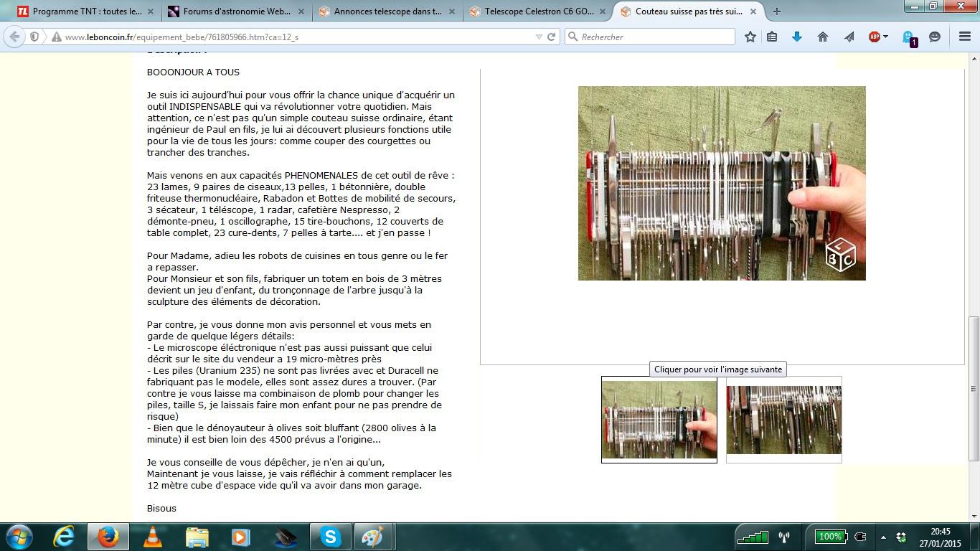The height and width of the screenshot is (551, 980).
Task: Close the 'Annonces telescope' tab
Action: pos(451,11)
